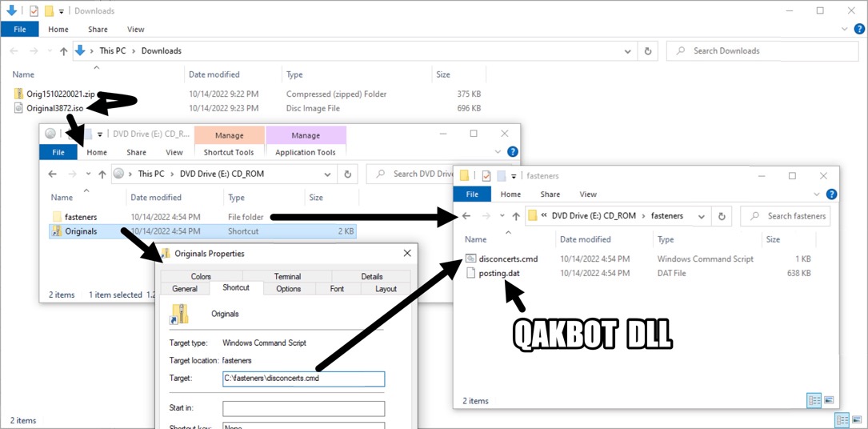Refresh the Downloads folder
This screenshot has height=429, width=868.
click(648, 51)
